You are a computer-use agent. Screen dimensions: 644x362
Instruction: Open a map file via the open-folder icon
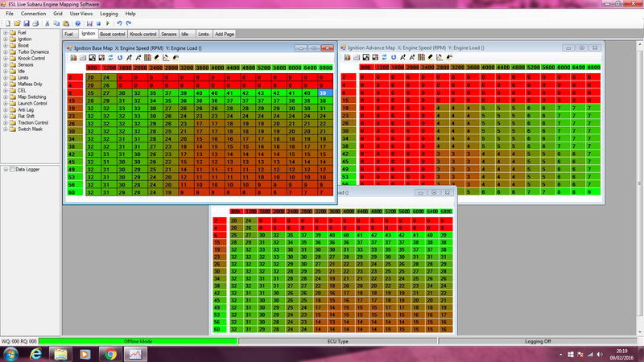pos(17,23)
